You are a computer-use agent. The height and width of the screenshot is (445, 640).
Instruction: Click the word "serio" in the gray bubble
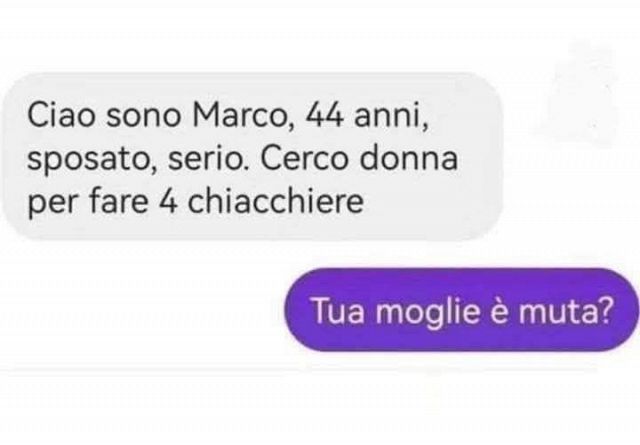tap(209, 158)
